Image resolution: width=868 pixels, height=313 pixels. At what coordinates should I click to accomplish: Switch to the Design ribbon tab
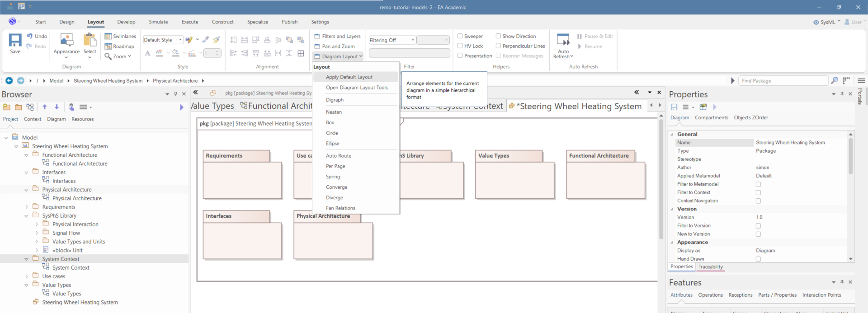(67, 22)
